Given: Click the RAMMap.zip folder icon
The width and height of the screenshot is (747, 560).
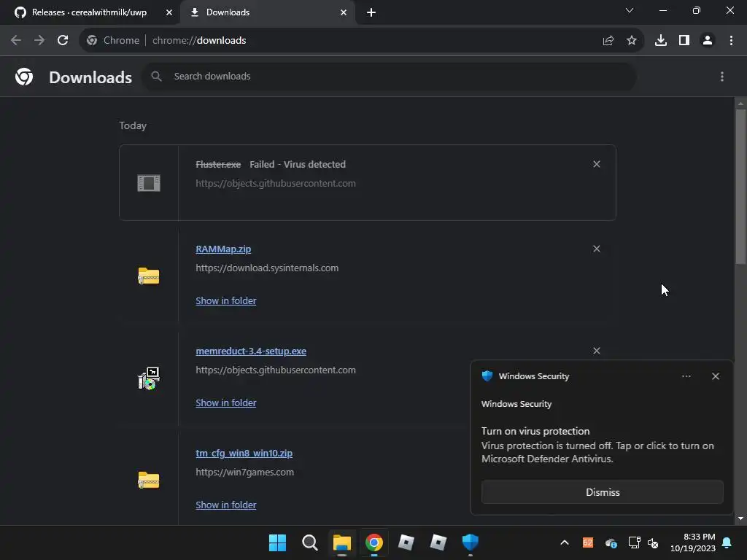Looking at the screenshot, I should pos(149,276).
